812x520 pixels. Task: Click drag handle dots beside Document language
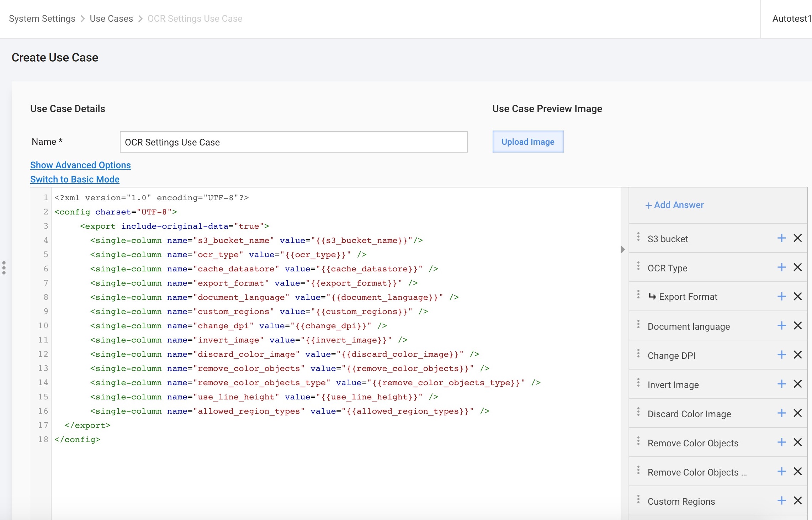pos(638,324)
